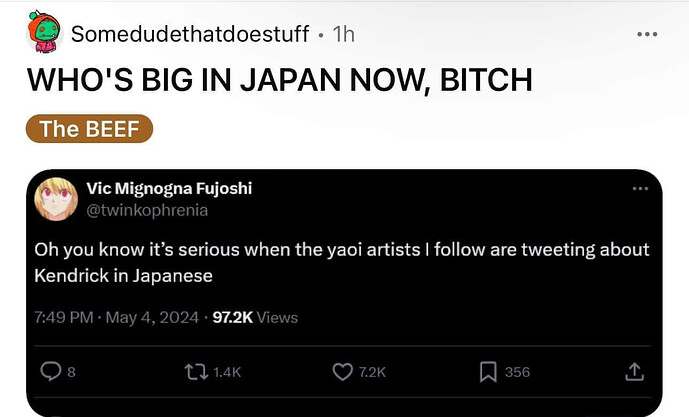This screenshot has height=417, width=689.
Task: Click the bookmark icon on the tweet
Action: 488,372
